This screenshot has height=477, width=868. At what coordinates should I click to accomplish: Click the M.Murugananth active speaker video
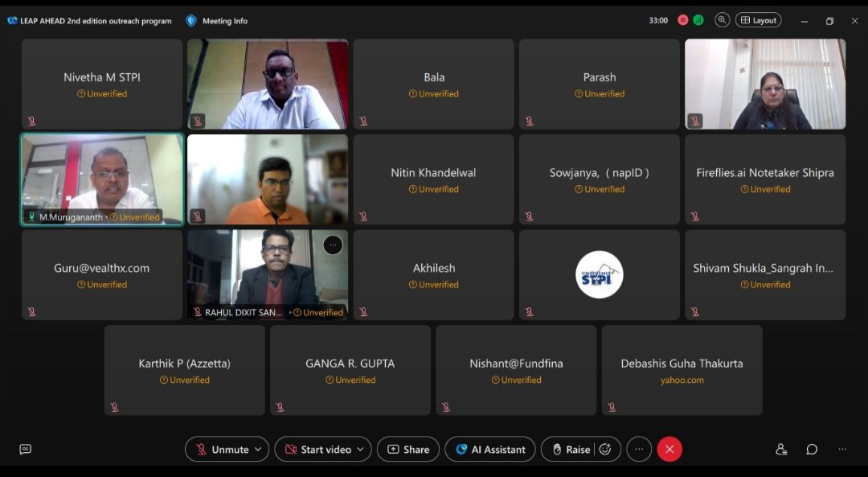(x=102, y=179)
